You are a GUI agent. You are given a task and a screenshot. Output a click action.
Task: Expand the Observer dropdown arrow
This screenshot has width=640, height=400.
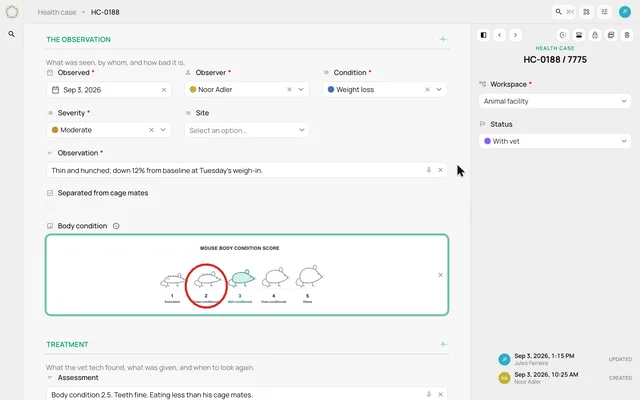pyautogui.click(x=301, y=89)
